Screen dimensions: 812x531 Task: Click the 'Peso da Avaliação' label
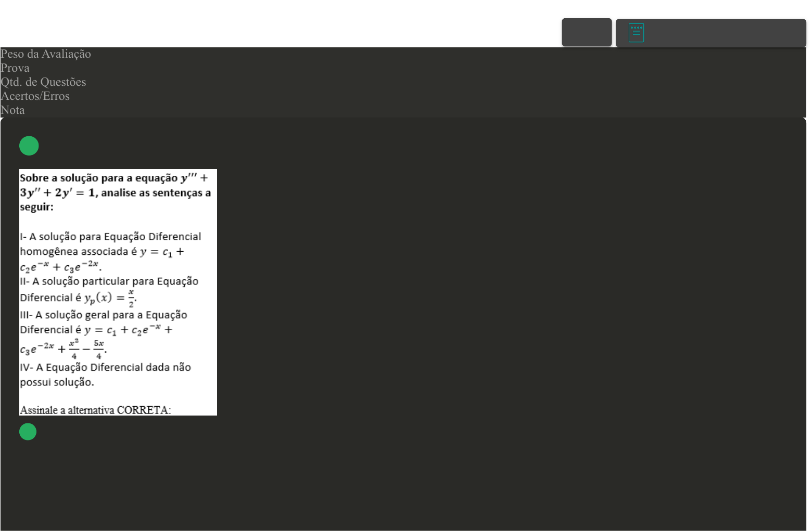[46, 54]
